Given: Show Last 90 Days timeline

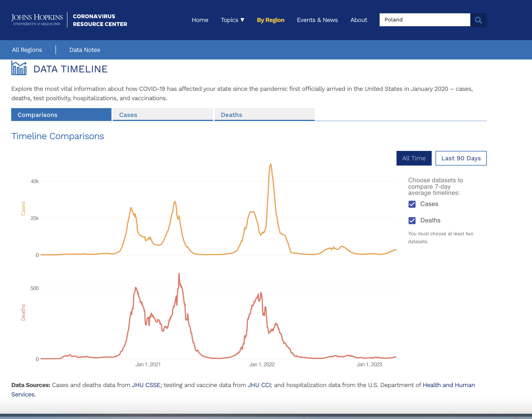Looking at the screenshot, I should point(461,158).
